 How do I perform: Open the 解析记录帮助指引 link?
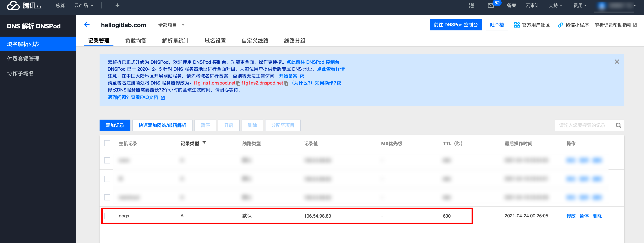[x=615, y=25]
